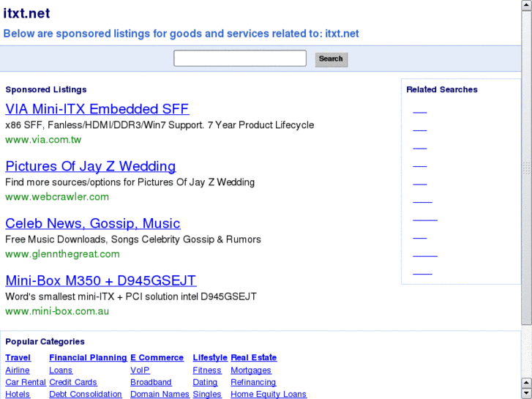Open the E Commerce category heading
Image resolution: width=532 pixels, height=399 pixels.
(x=157, y=357)
